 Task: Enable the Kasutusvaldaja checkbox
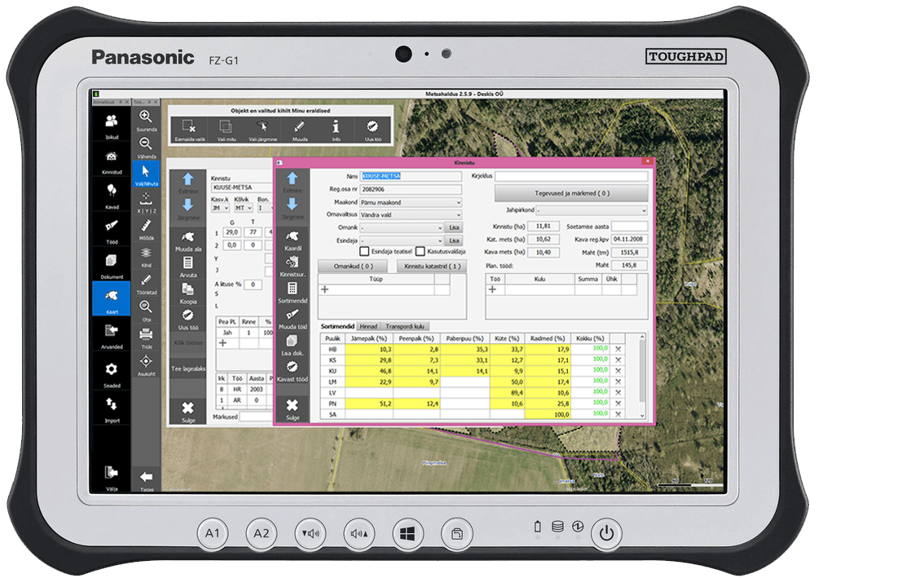click(x=420, y=252)
